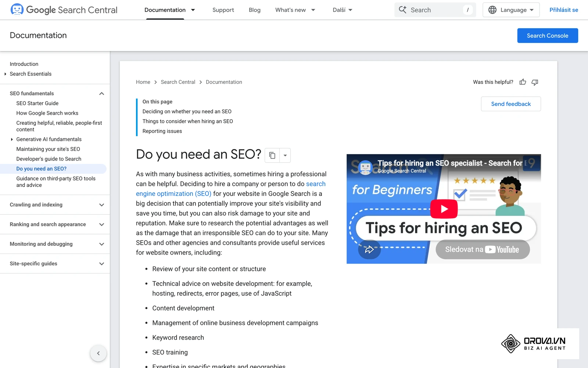Screen dimensions: 588x368
Task: Click the Přihlásit se sign-in link
Action: coord(564,10)
